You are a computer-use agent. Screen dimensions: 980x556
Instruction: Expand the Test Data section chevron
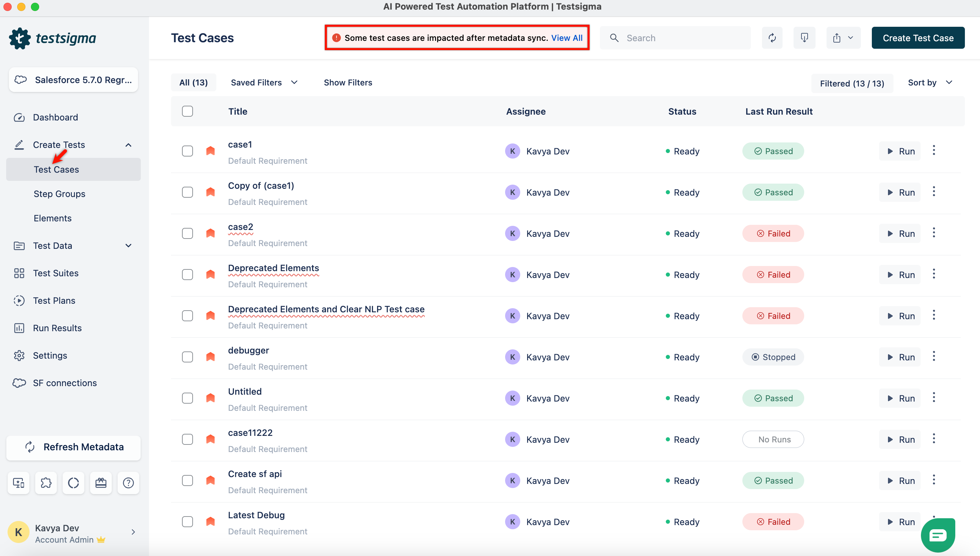point(128,245)
